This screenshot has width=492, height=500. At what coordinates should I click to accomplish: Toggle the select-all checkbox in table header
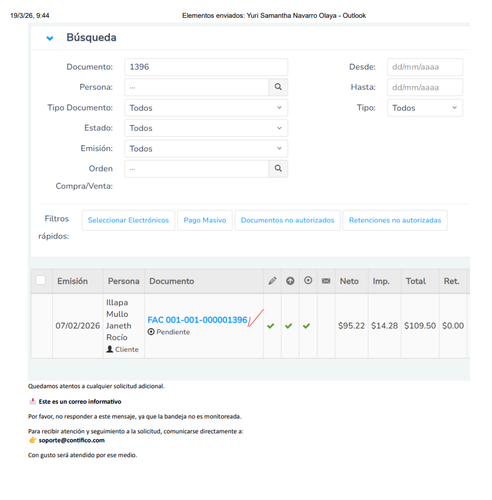[41, 280]
